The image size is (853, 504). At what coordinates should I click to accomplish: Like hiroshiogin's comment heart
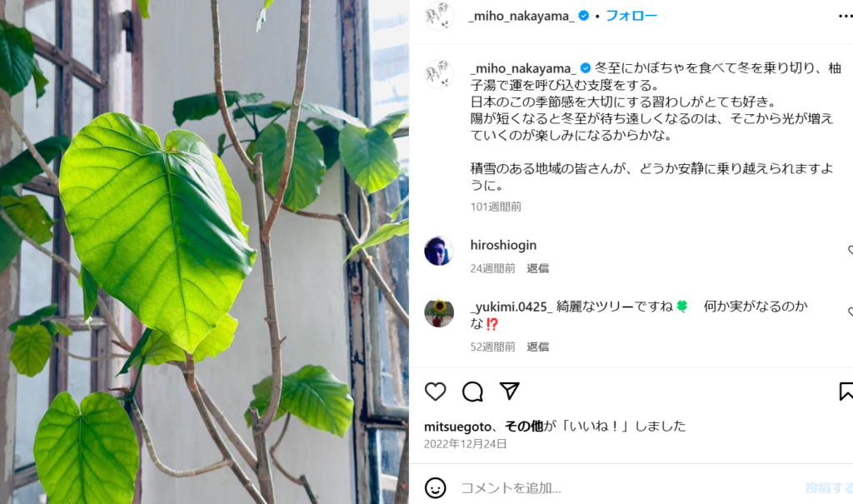851,251
